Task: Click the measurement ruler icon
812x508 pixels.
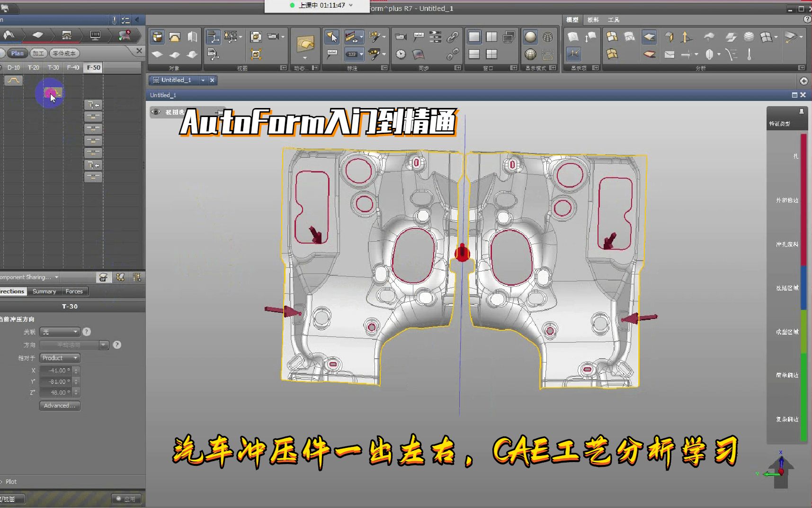Action: tap(351, 37)
